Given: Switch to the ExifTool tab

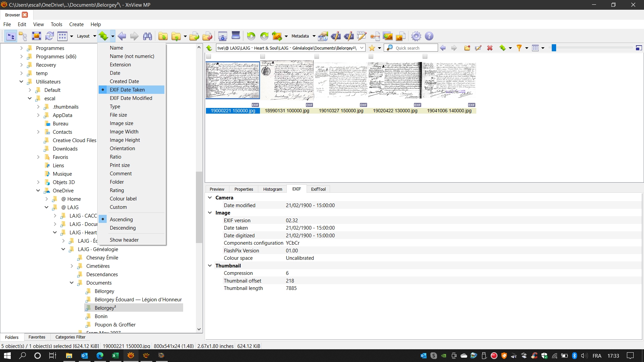Looking at the screenshot, I should point(318,189).
